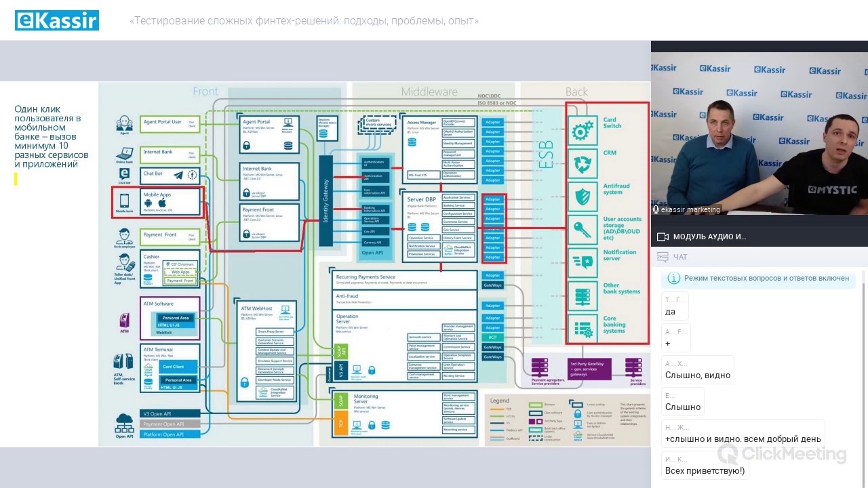Click the eKassir logo in the header
The width and height of the screenshot is (868, 488).
tap(57, 20)
